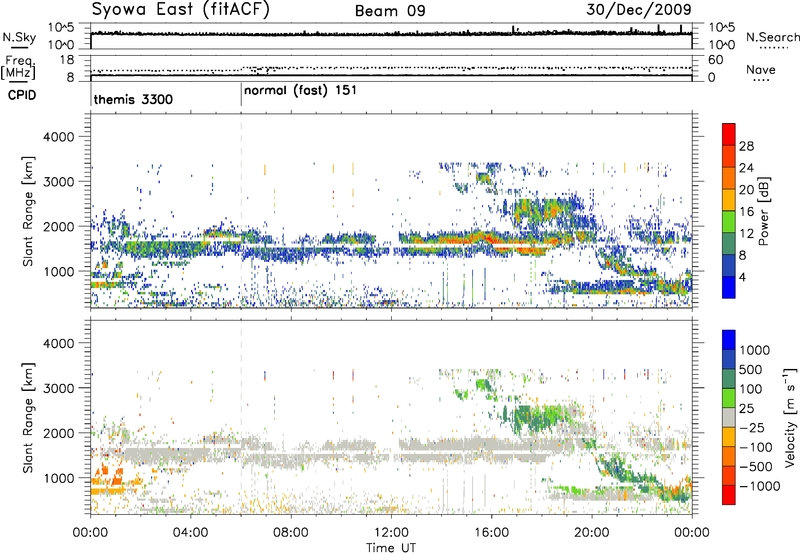Click the blue top segment of Velocity color bar
The height and width of the screenshot is (554, 800).
(x=729, y=340)
